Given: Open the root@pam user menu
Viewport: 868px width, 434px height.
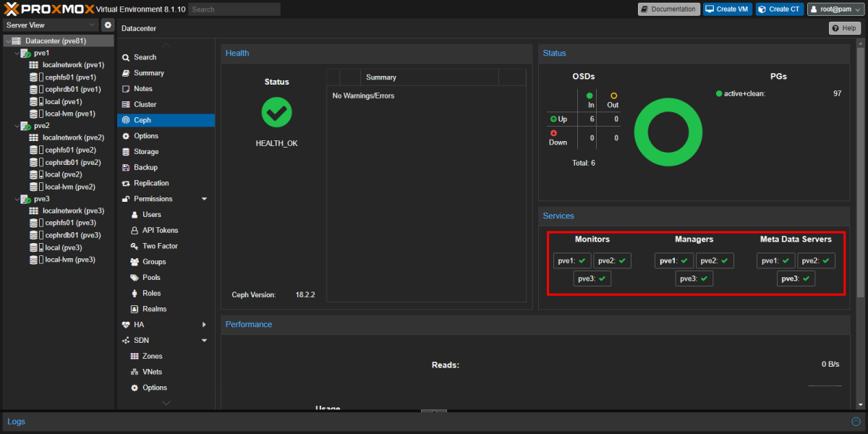Looking at the screenshot, I should point(835,9).
